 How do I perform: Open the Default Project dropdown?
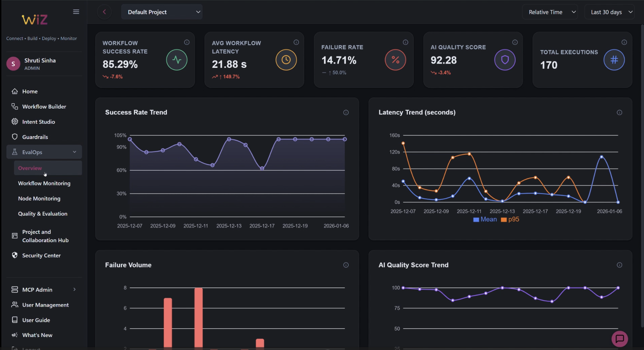point(162,12)
